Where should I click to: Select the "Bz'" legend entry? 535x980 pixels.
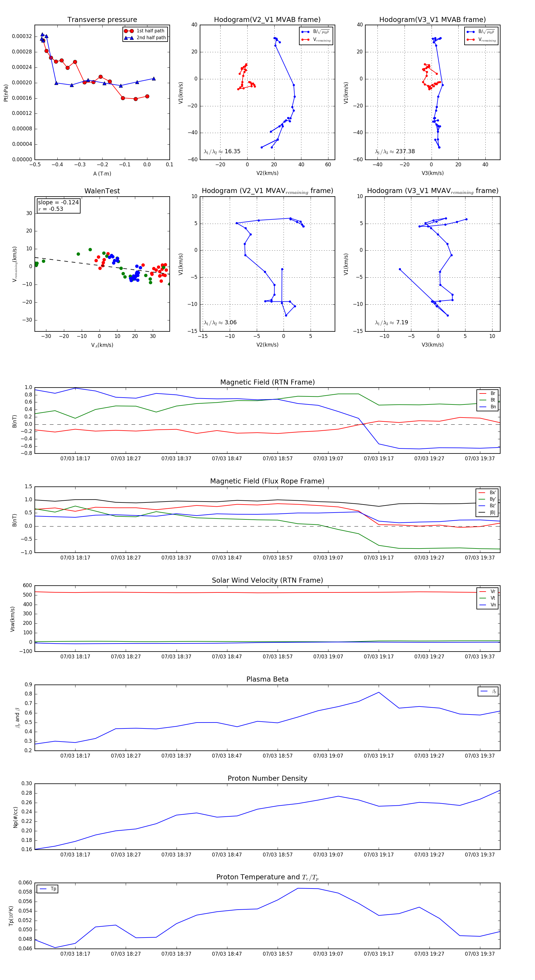487,506
